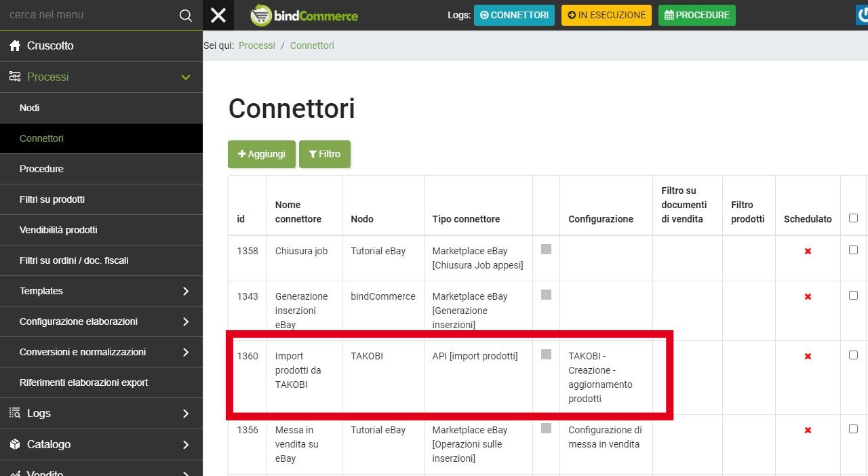Open the Procedure menu item
Screen dimensions: 868x476
tap(41, 169)
